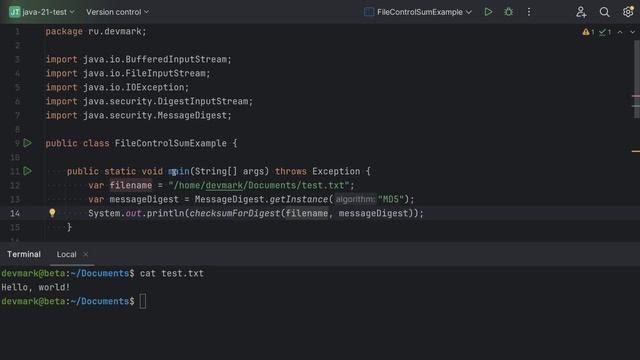Switch to the Local terminal tab

(67, 254)
